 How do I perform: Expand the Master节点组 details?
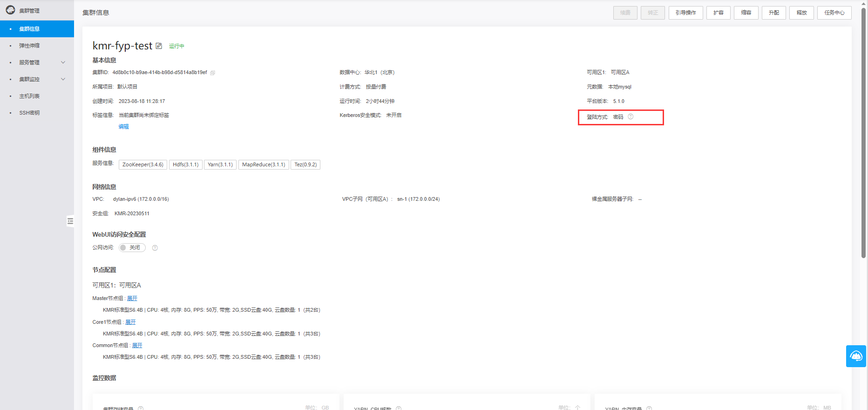[132, 298]
